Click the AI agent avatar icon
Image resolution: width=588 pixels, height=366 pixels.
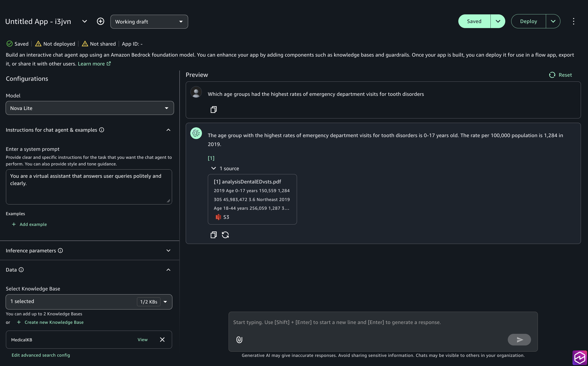coord(196,133)
